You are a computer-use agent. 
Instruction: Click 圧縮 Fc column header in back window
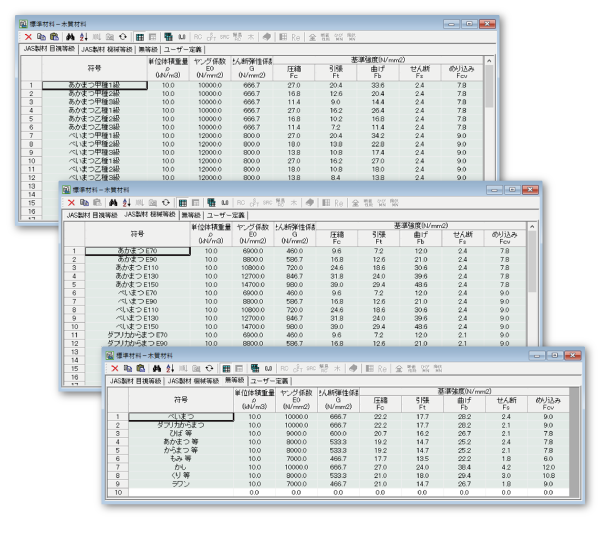click(294, 72)
